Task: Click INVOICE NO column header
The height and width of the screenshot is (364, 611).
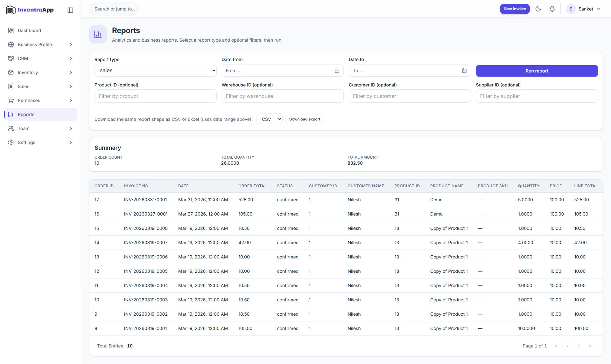Action: [x=136, y=186]
